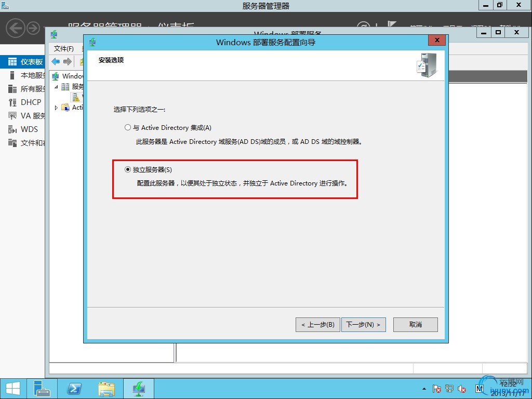The image size is (532, 399).
Task: Collapse the 服务器 tree node
Action: (56, 87)
